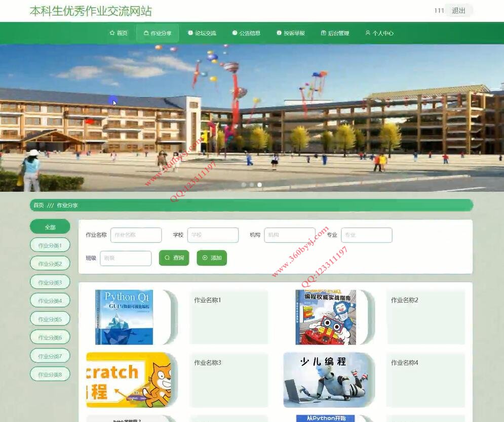
Task: Open the Python Qt book cover thumbnail
Action: [x=124, y=317]
